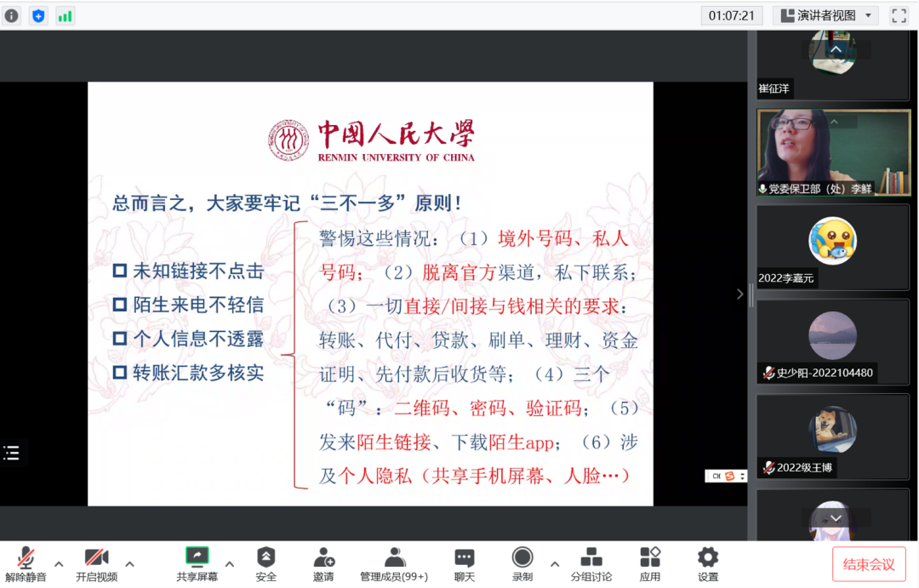The width and height of the screenshot is (919, 588).
Task: Open the Speaker View (演讲者视图) dropdown
Action: [x=825, y=15]
